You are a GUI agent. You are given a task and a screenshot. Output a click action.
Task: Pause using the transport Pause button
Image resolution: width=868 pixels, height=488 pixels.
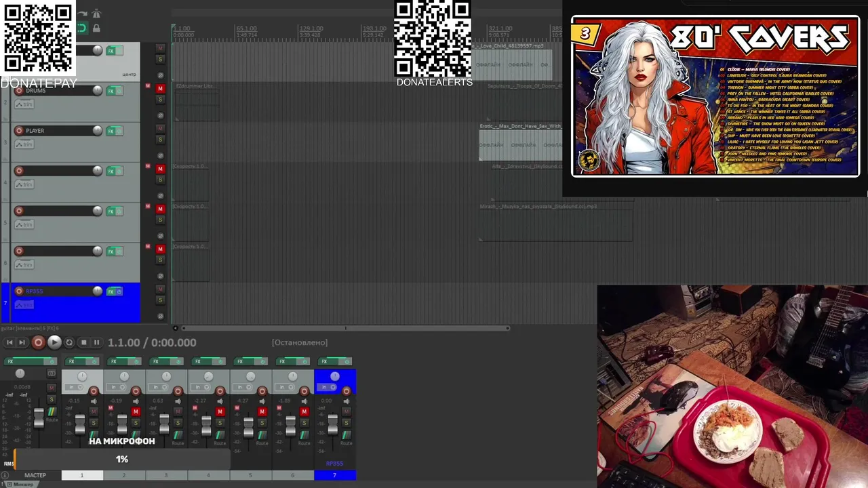click(x=96, y=343)
